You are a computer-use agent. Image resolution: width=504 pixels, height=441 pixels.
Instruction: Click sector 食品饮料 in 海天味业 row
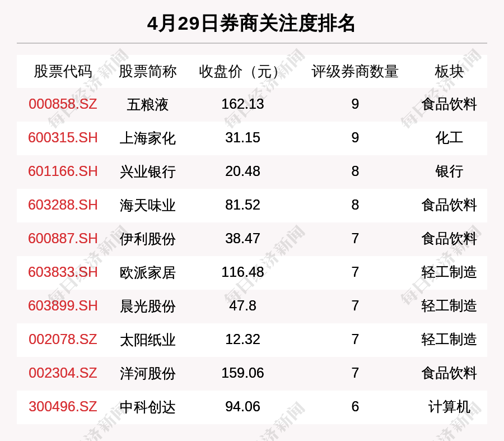(449, 206)
